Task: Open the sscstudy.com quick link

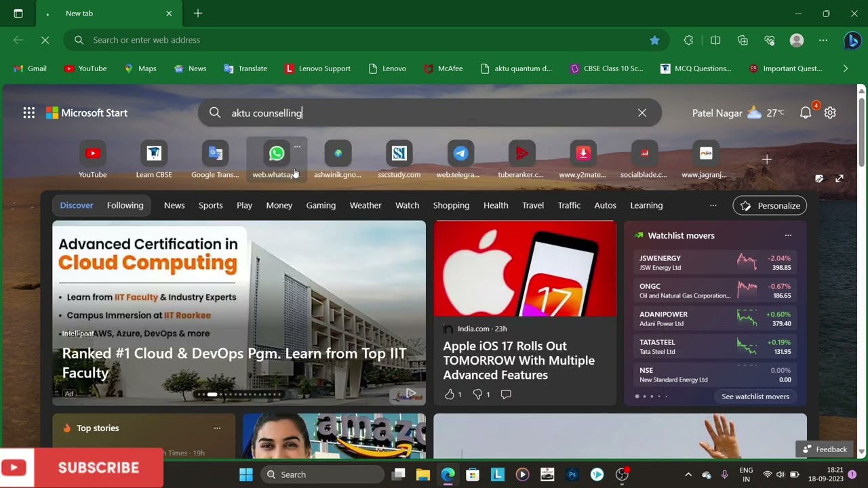Action: [x=399, y=160]
